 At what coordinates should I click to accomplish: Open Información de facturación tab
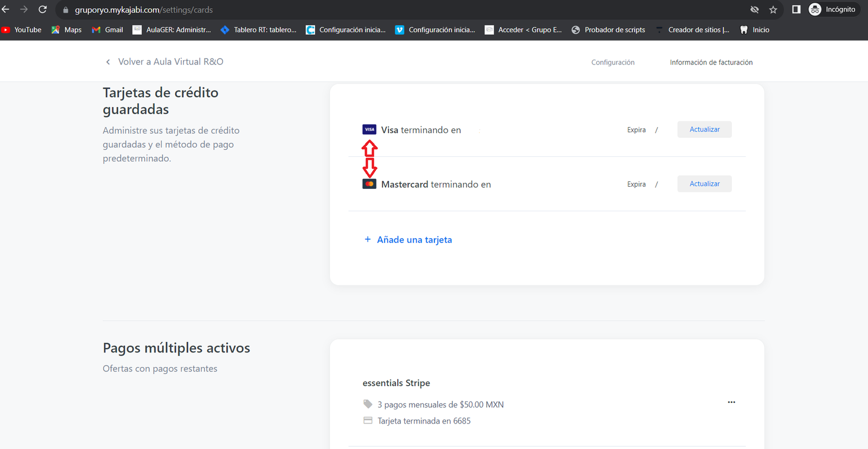(711, 62)
